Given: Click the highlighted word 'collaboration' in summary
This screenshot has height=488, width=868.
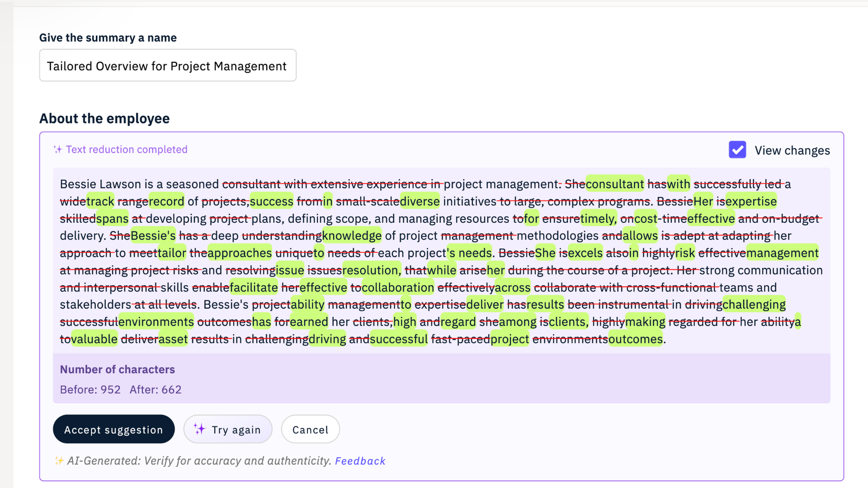Looking at the screenshot, I should (398, 287).
